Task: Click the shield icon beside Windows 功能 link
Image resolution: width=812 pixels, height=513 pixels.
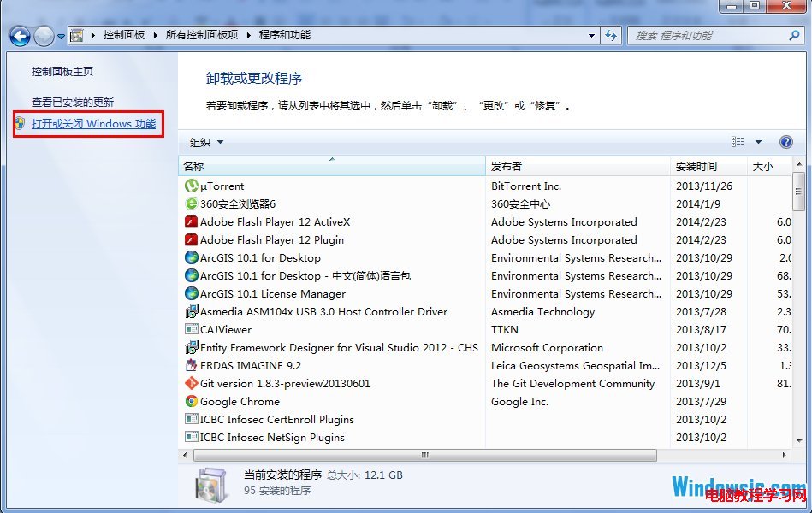Action: [20, 123]
